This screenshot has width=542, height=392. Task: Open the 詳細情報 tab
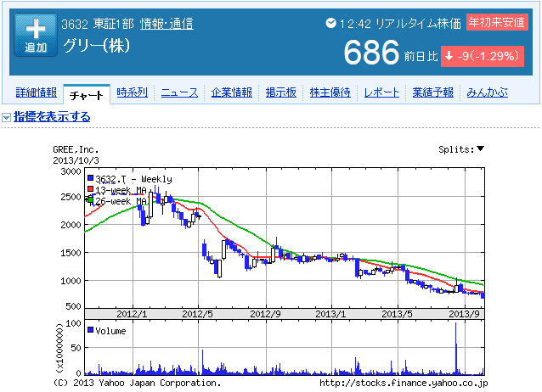tap(37, 92)
